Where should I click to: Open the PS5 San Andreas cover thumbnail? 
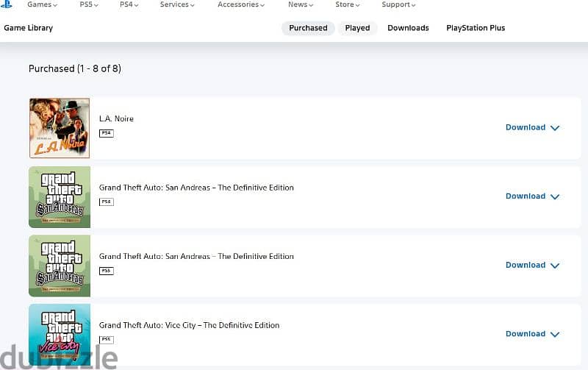pos(60,266)
